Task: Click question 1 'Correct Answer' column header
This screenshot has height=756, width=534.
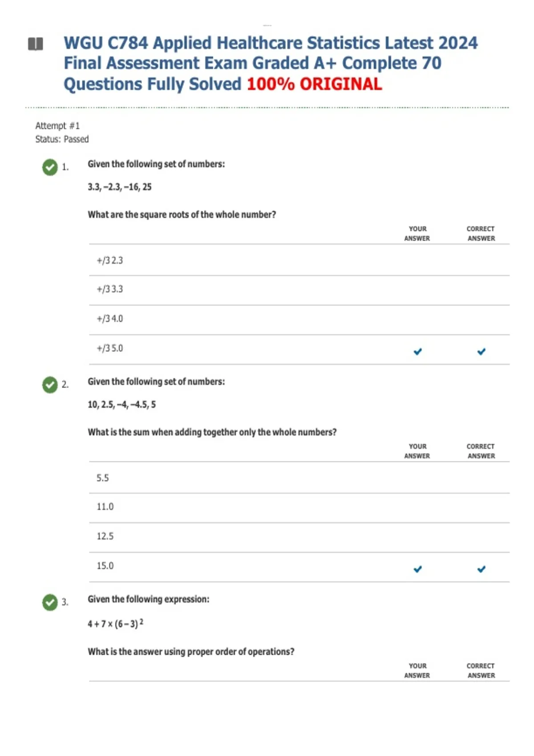Action: pos(481,233)
